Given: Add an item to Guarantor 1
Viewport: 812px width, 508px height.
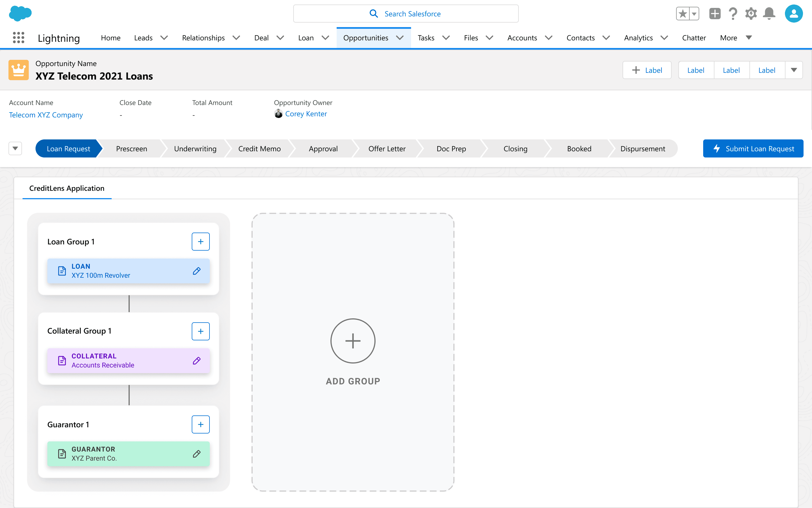Looking at the screenshot, I should click(201, 424).
